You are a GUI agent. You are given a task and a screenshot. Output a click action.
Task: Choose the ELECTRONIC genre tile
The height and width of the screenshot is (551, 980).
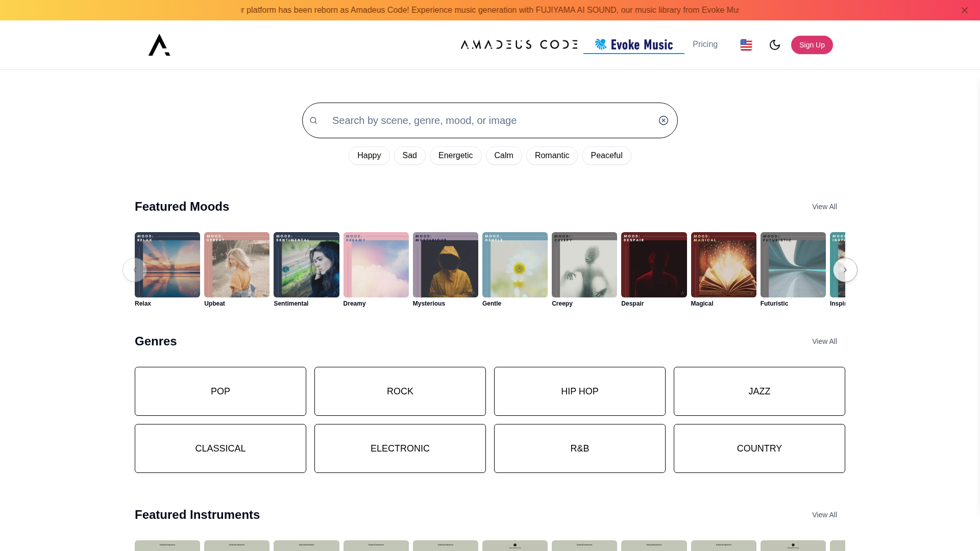tap(400, 448)
